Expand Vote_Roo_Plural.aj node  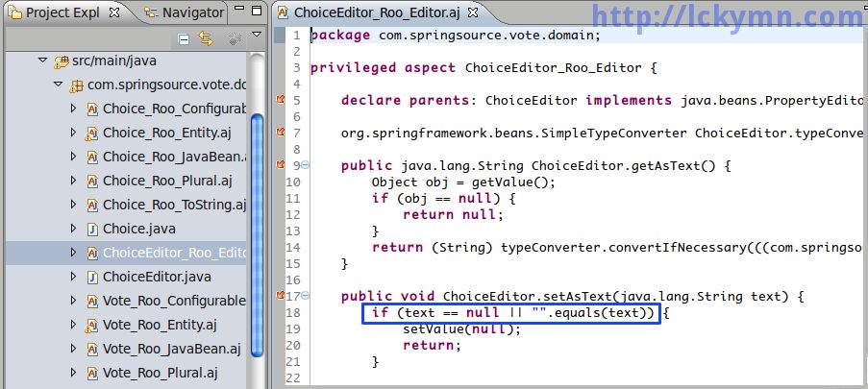(74, 373)
